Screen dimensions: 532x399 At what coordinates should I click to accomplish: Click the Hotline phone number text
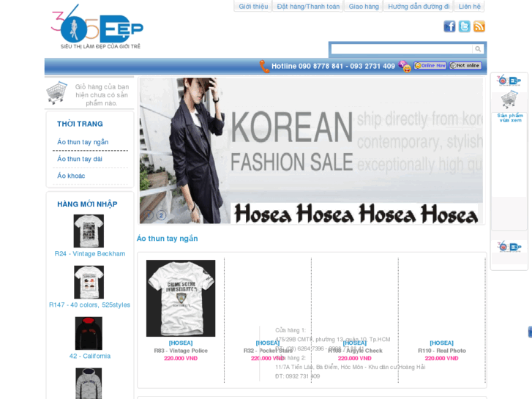tap(333, 66)
